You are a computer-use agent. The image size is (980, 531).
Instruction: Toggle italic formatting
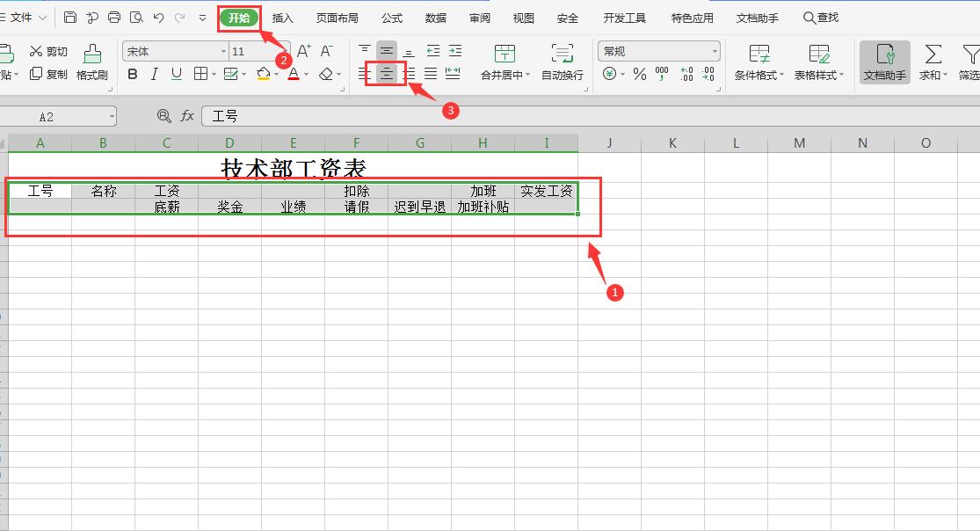[155, 76]
